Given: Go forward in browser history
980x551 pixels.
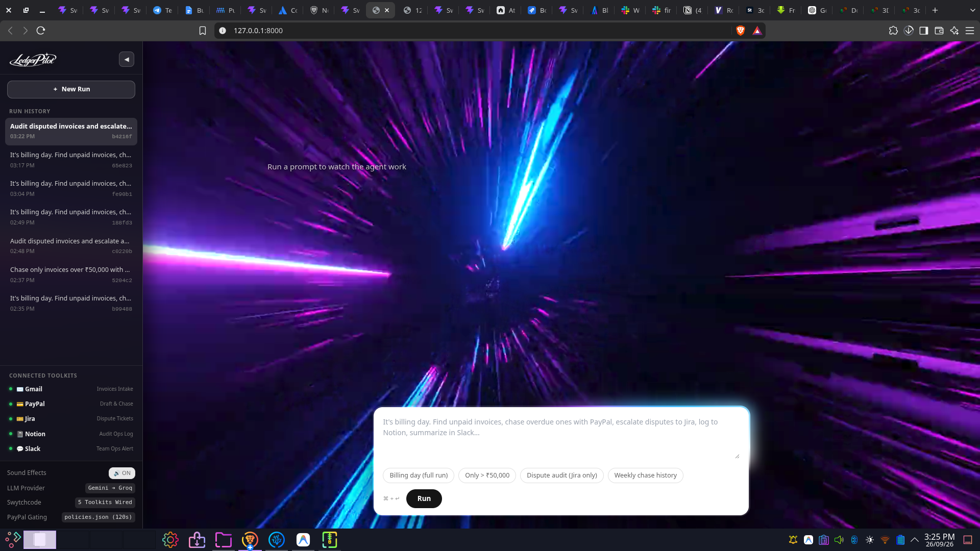Looking at the screenshot, I should click(x=26, y=31).
